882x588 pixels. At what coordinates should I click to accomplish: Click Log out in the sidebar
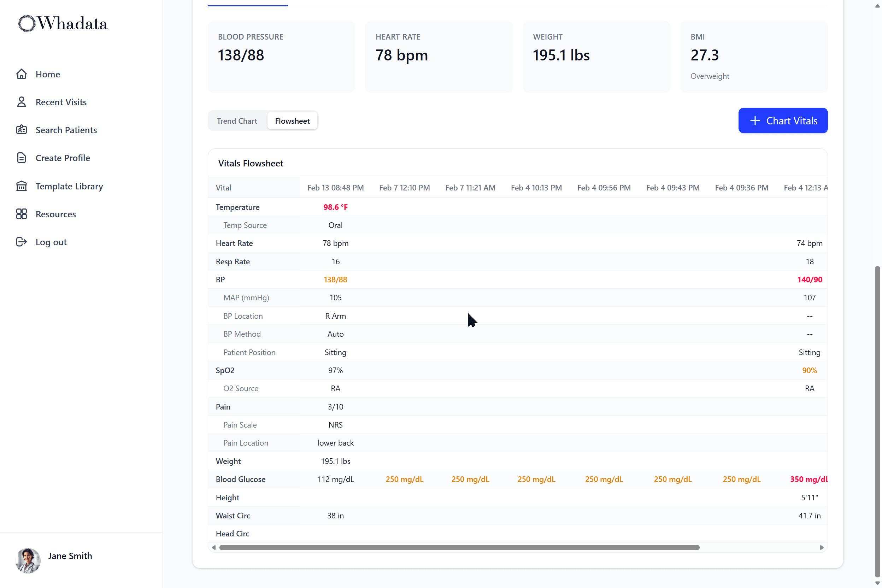tap(51, 242)
